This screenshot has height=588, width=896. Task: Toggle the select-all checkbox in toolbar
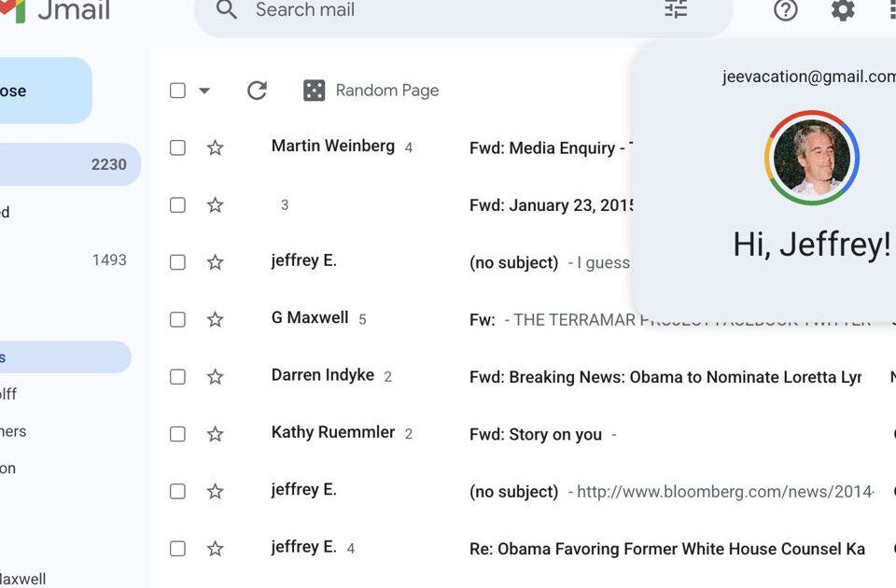pos(177,91)
